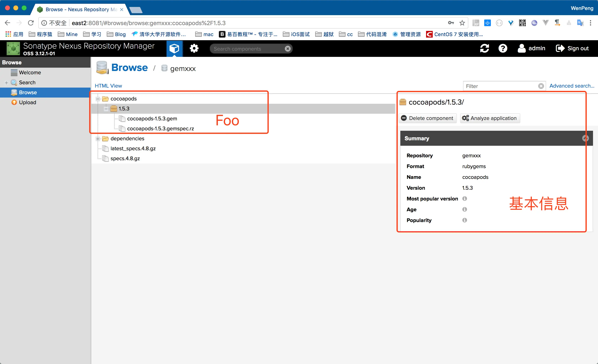Expand the Search item in sidebar

coord(6,83)
